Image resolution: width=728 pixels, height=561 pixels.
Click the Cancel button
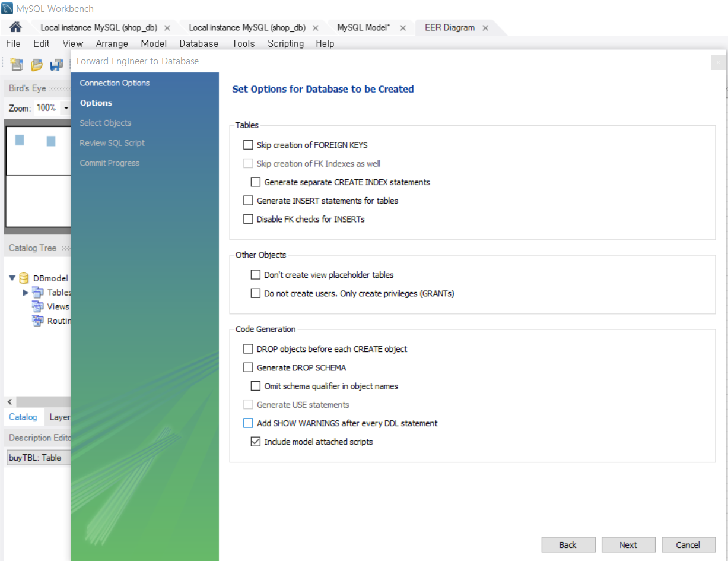[688, 545]
